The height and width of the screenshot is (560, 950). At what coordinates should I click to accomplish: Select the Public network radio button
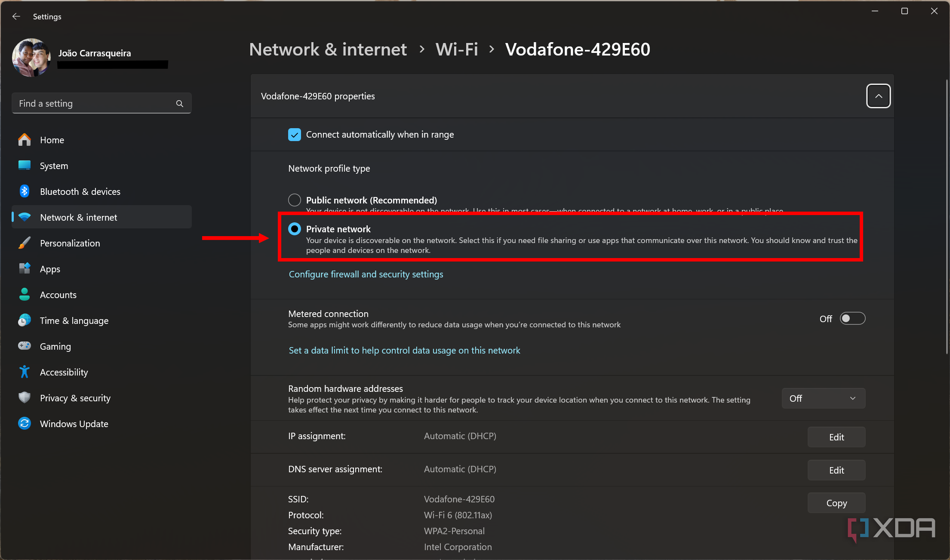click(x=295, y=200)
